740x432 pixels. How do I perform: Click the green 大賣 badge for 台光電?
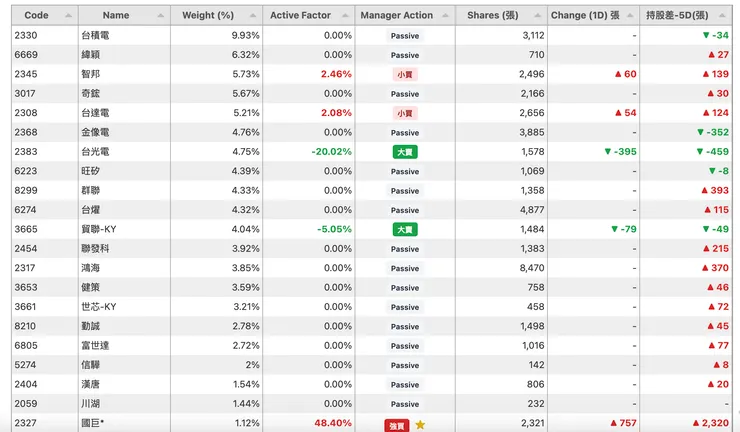(x=405, y=152)
